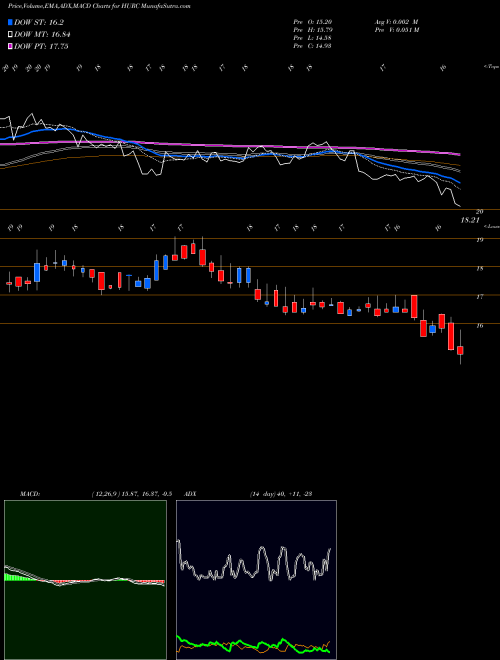The height and width of the screenshot is (660, 500).
Task: Click the ADX '(14 day) 40, +11, -23' values
Action: [280, 494]
